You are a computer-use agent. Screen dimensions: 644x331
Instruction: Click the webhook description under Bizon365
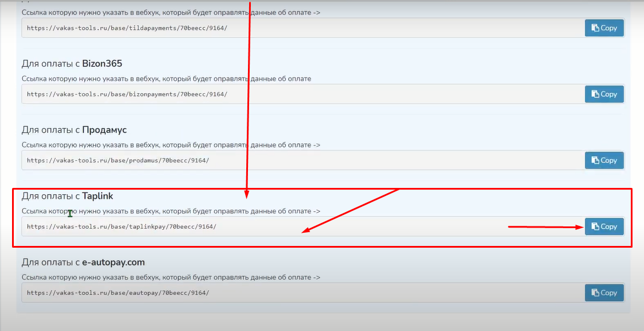[x=166, y=79]
